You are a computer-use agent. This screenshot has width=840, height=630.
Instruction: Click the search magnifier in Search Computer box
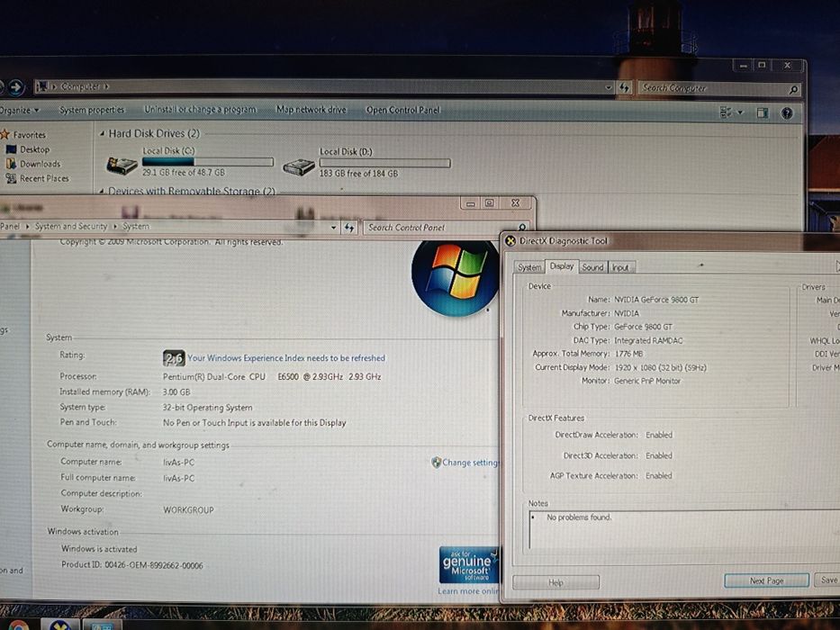coord(793,89)
